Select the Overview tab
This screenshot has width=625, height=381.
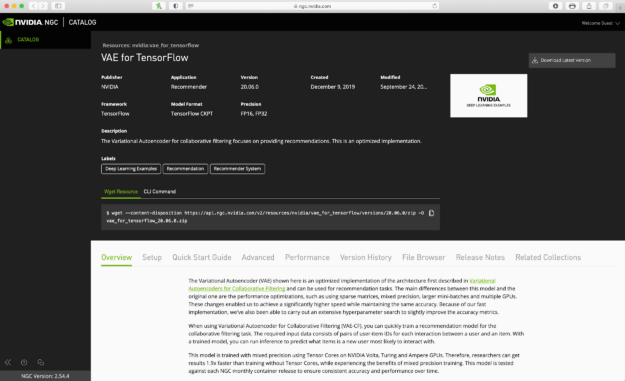(116, 257)
